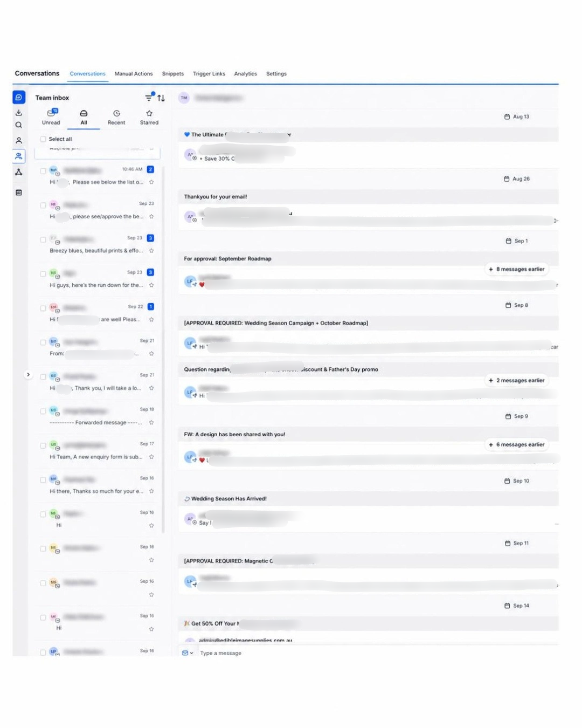
Task: Show Recent conversations filter
Action: [116, 117]
